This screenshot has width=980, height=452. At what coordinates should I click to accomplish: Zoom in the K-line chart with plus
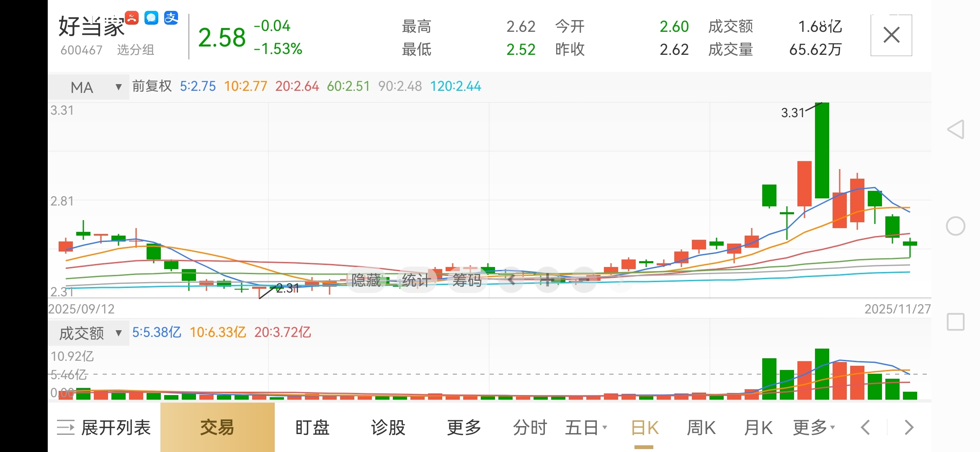547,280
